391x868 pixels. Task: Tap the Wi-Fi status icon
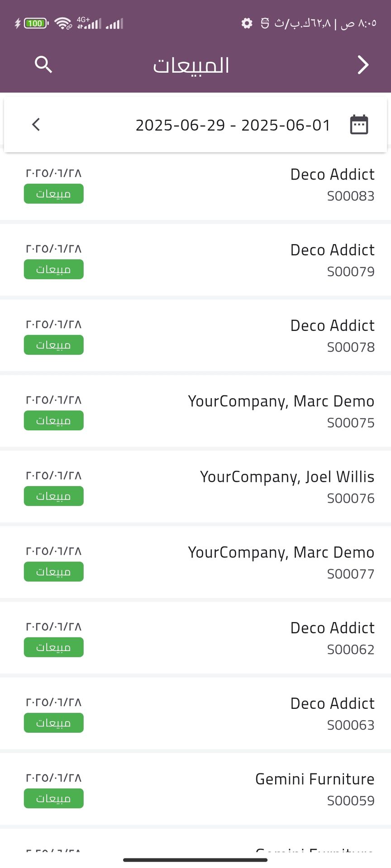pyautogui.click(x=63, y=23)
